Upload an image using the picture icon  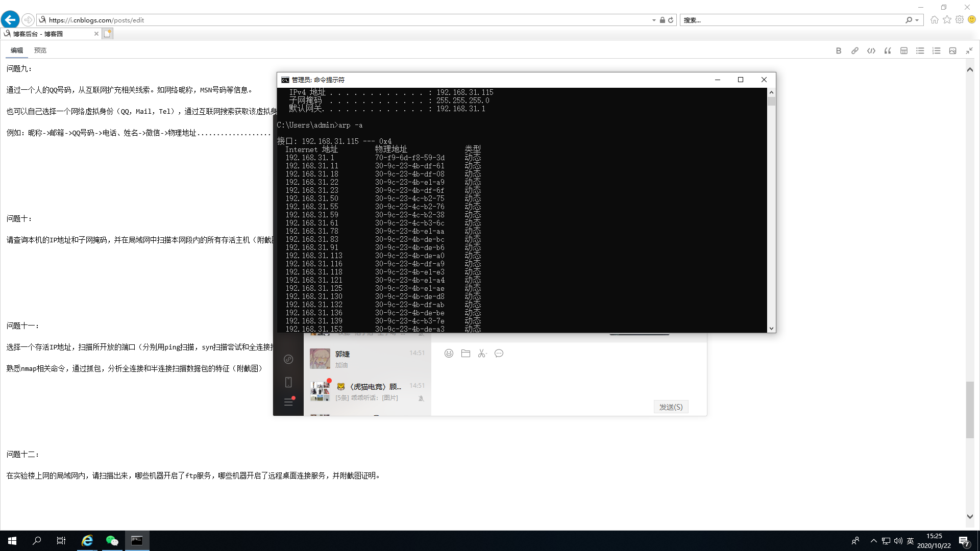point(952,51)
